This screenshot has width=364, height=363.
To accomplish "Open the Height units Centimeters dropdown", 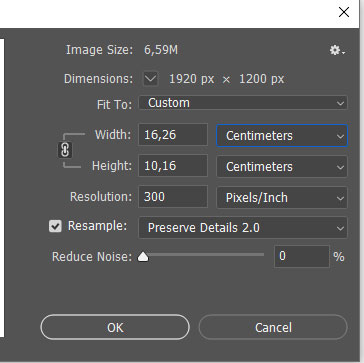I will tap(282, 166).
